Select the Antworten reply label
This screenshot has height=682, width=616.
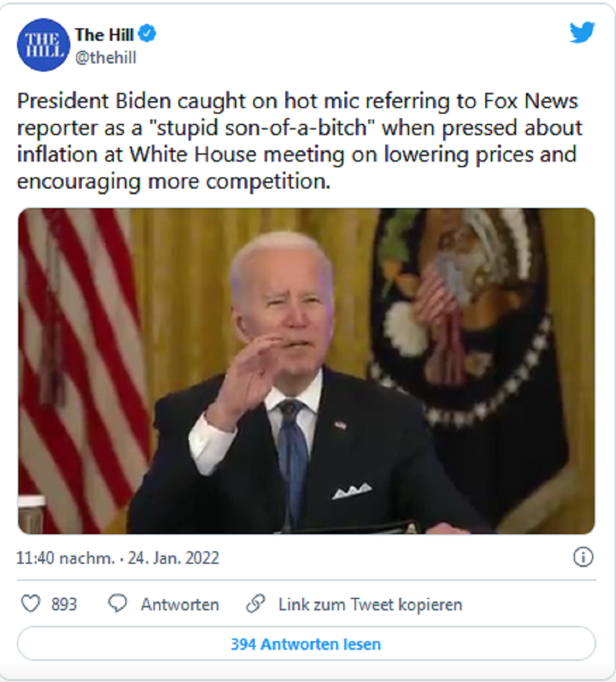click(180, 605)
